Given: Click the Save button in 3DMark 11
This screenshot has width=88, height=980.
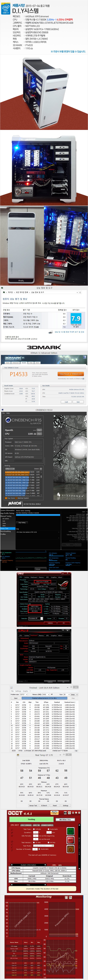Looking at the screenshot, I should point(78,402).
